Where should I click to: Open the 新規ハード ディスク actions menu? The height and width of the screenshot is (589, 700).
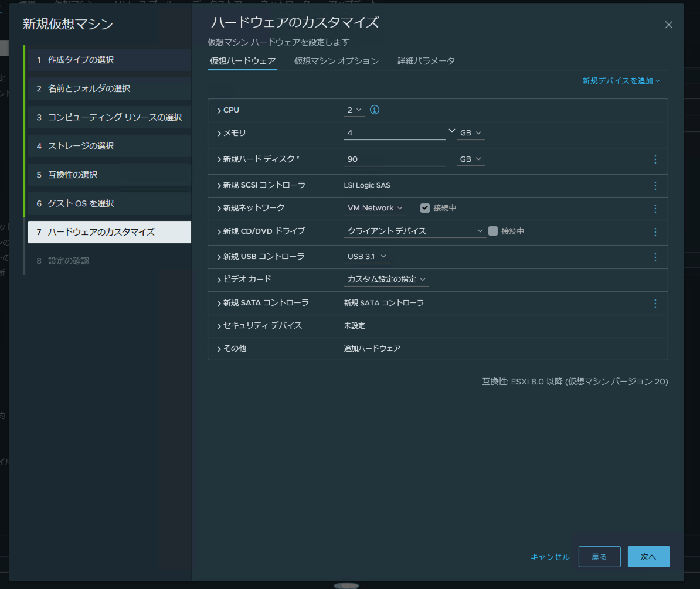point(655,159)
